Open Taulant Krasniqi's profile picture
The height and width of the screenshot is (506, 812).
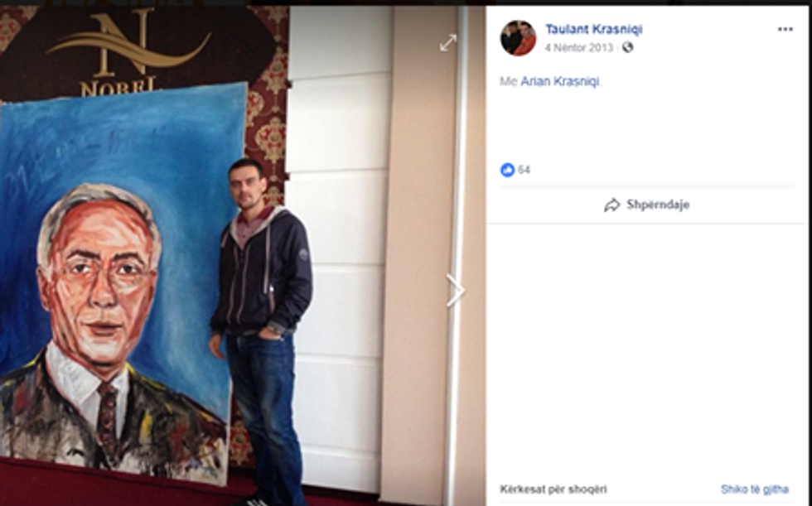(x=518, y=38)
